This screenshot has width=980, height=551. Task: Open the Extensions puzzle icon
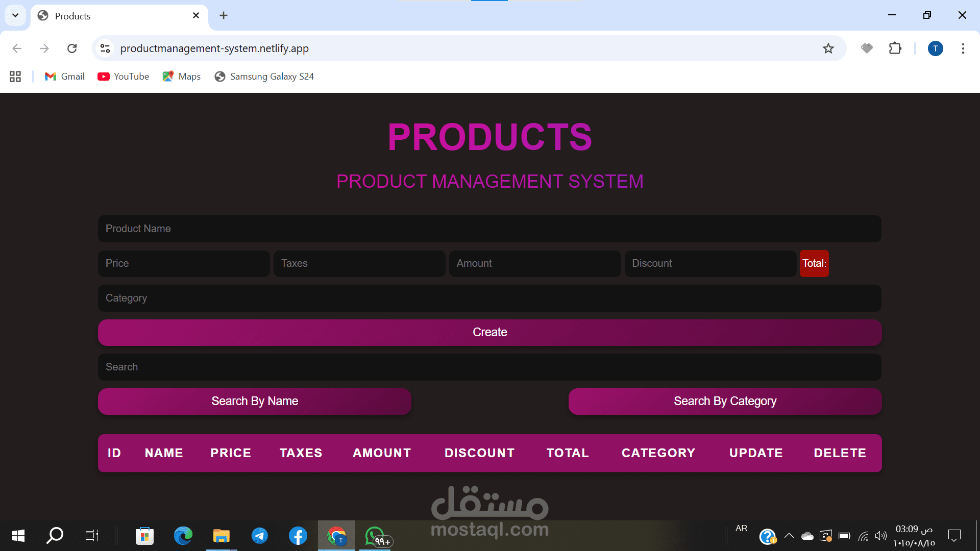pos(895,48)
